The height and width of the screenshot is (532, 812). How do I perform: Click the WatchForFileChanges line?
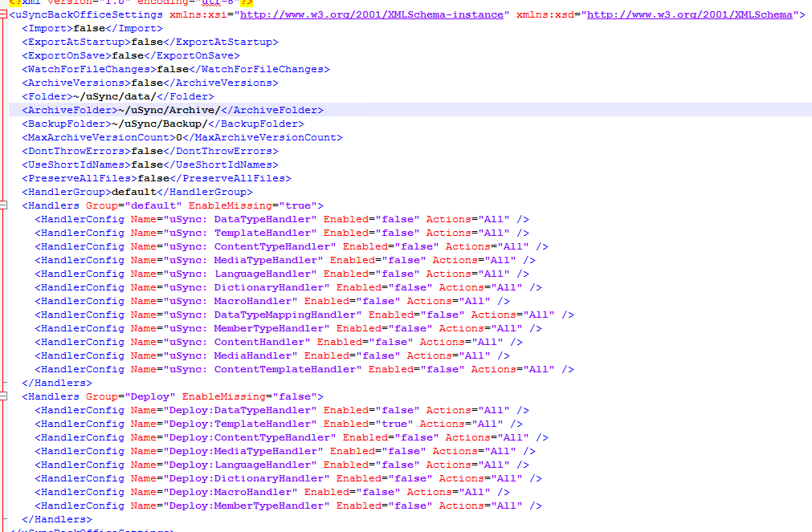[176, 69]
